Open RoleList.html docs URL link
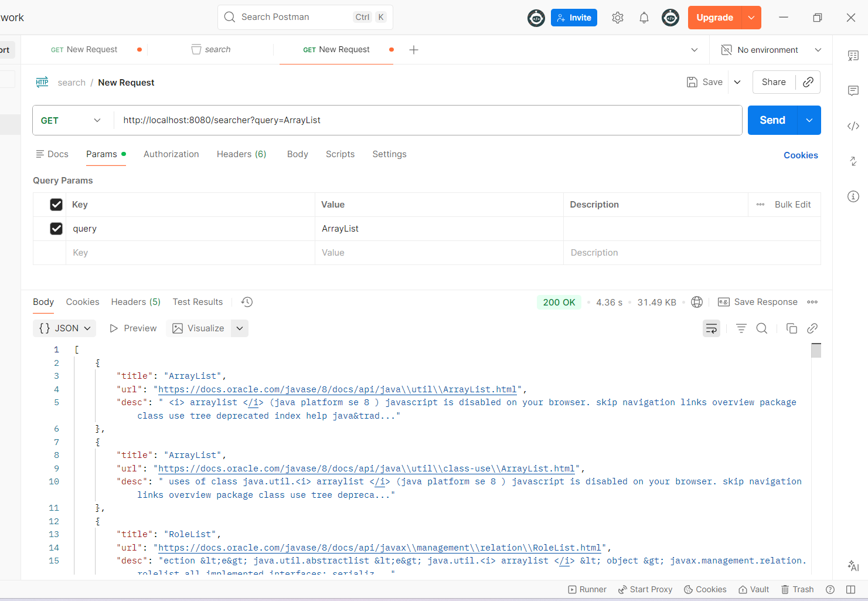 (x=380, y=548)
